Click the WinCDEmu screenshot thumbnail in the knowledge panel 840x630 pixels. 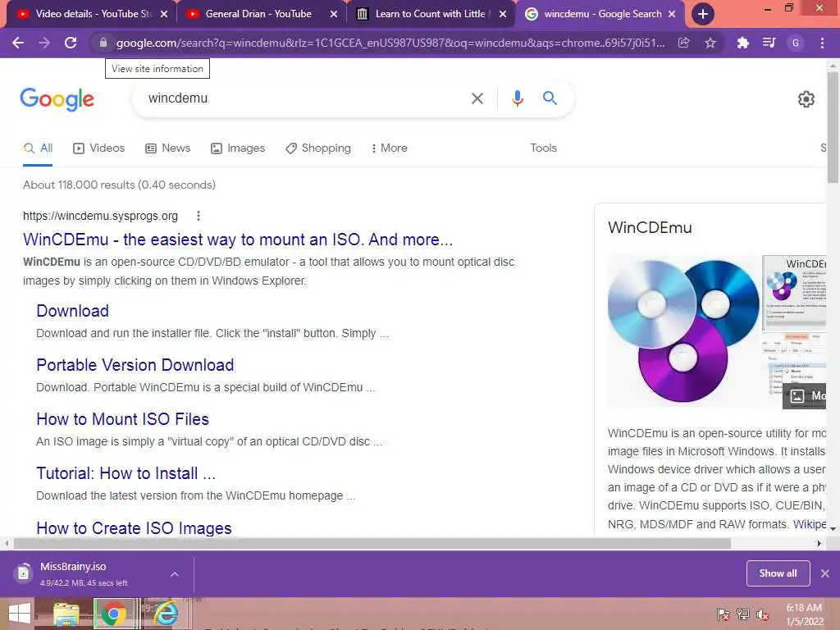(794, 293)
